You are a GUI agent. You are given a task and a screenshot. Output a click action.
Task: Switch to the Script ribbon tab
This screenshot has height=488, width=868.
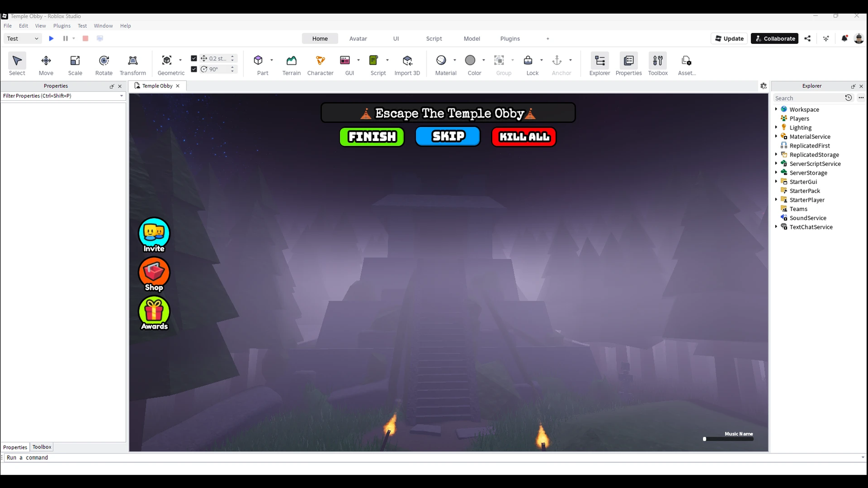(434, 38)
